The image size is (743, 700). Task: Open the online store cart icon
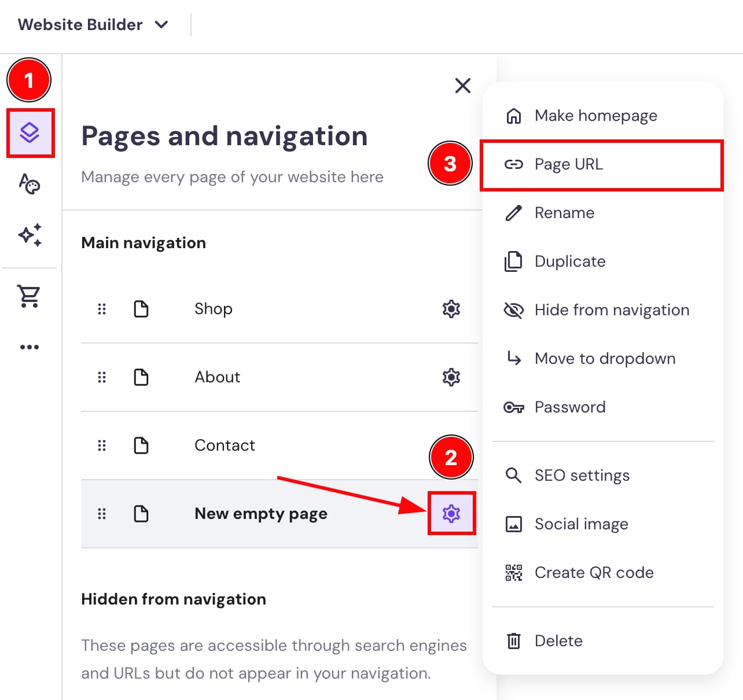[x=29, y=296]
